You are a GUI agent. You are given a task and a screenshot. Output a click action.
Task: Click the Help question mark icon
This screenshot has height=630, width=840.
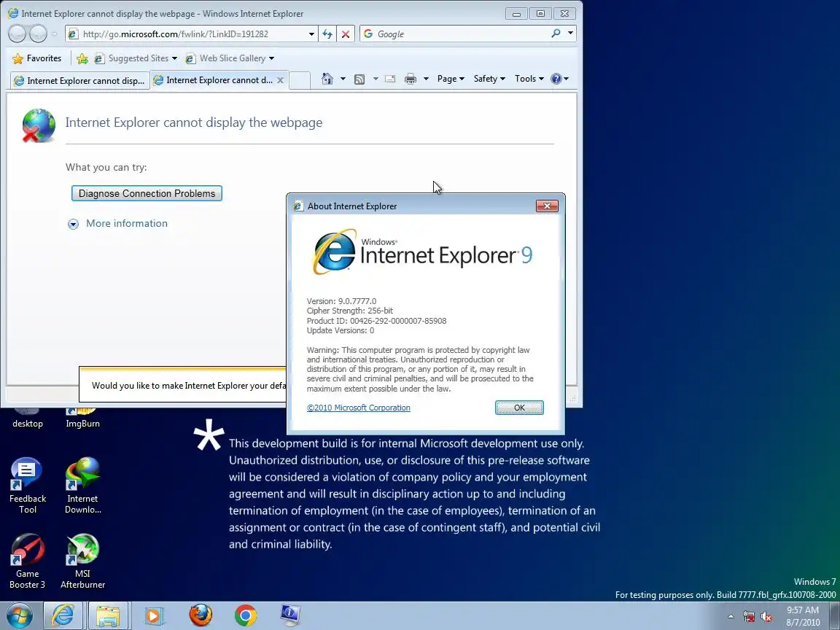556,79
